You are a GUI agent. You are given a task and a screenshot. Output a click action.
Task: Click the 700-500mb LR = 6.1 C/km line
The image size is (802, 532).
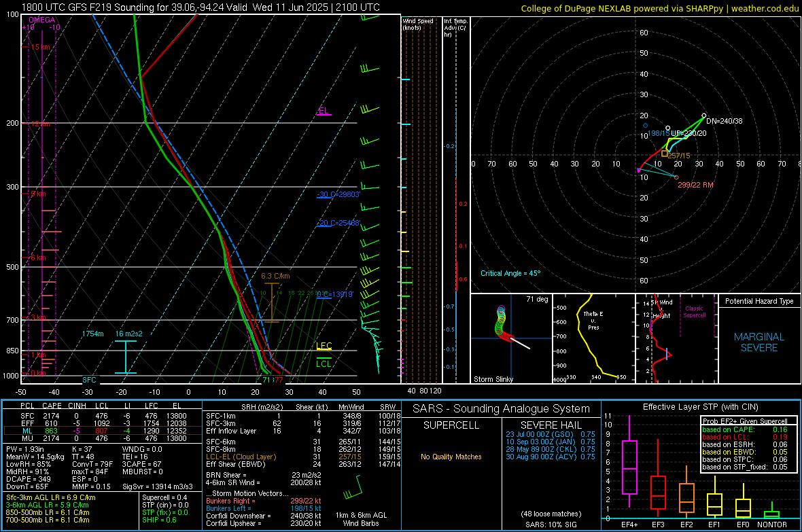[48, 520]
